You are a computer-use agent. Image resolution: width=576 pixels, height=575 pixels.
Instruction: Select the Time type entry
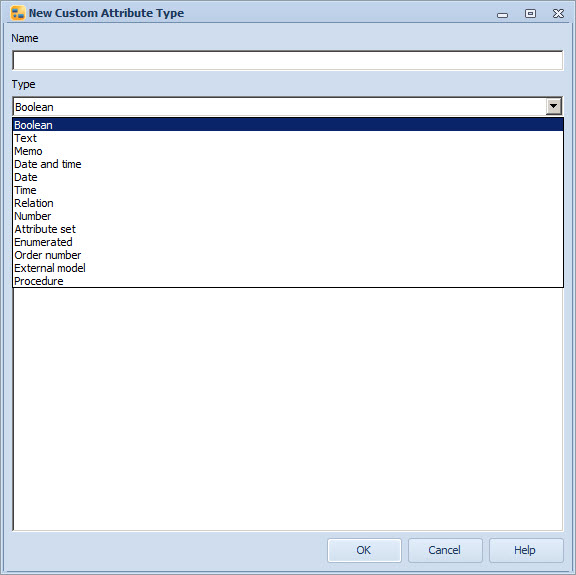[288, 190]
